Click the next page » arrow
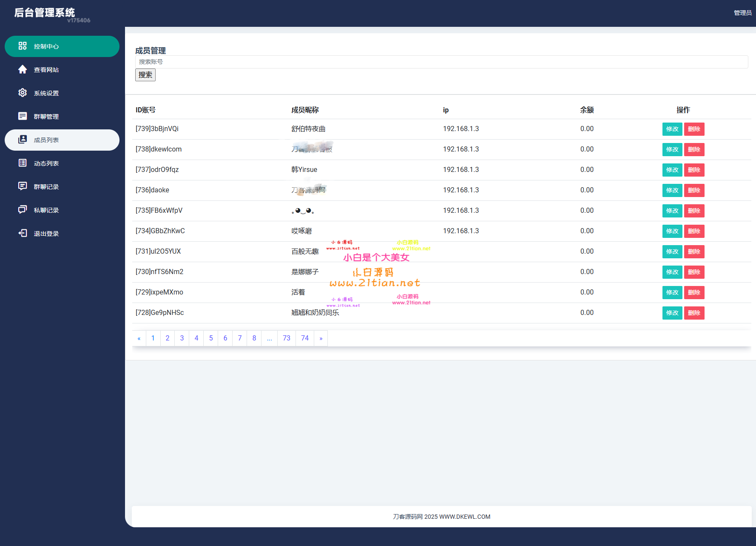756x546 pixels. tap(321, 338)
